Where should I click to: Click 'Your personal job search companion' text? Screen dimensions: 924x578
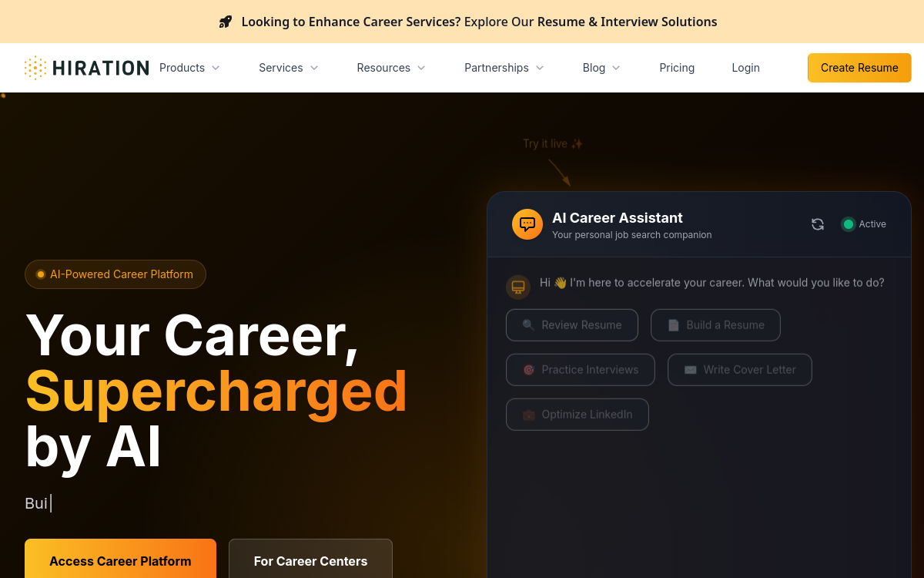click(x=632, y=235)
